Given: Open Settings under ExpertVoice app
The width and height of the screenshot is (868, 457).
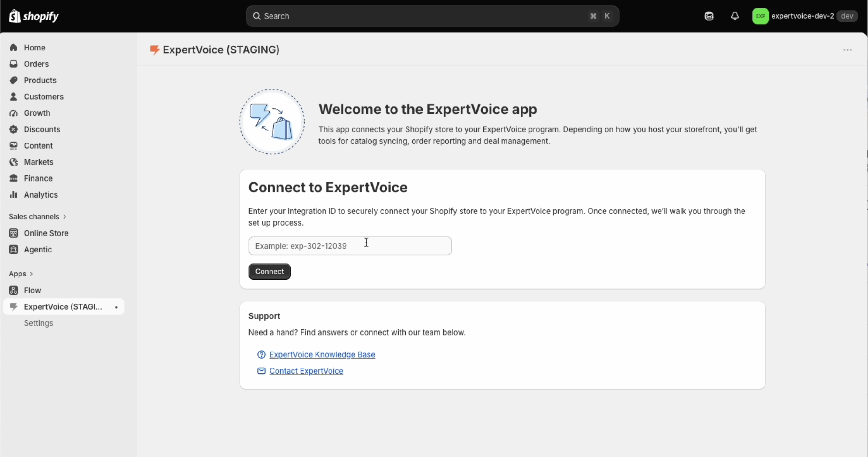Looking at the screenshot, I should pyautogui.click(x=38, y=323).
